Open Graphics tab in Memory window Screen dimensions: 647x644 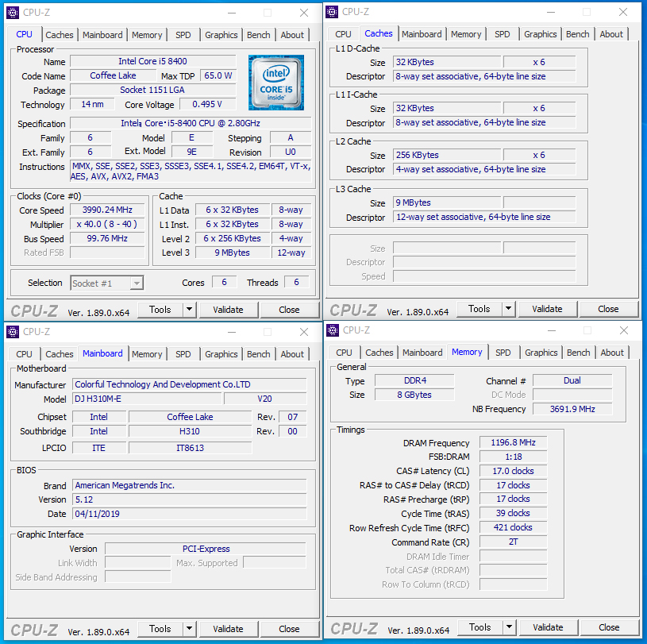pos(541,353)
